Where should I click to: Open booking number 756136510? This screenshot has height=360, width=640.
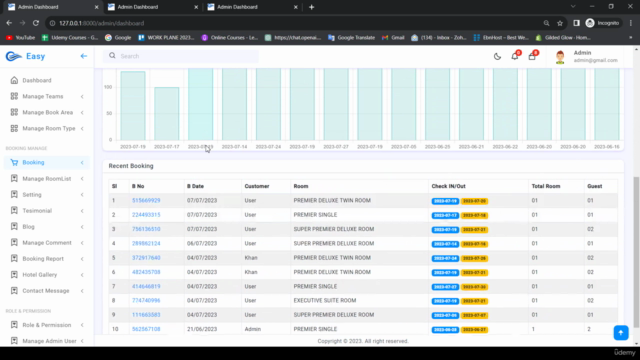coord(146,229)
